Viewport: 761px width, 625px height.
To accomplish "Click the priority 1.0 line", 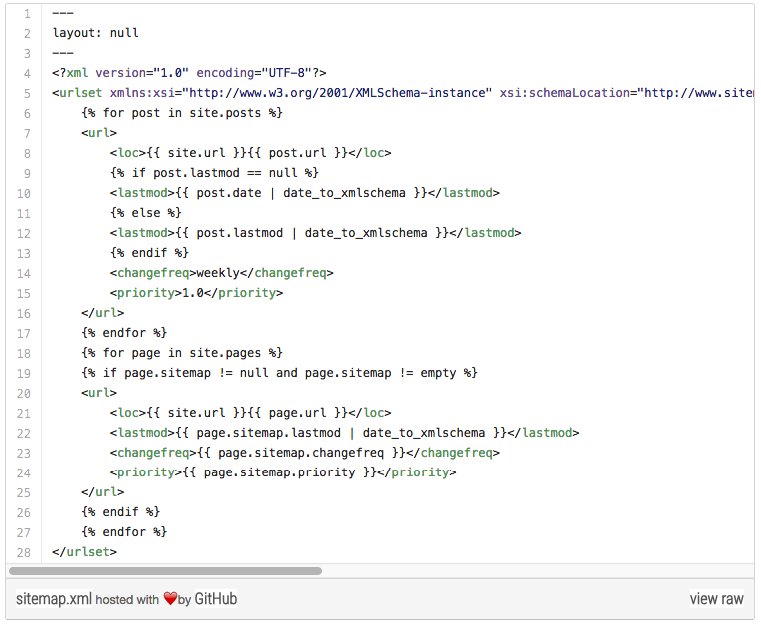I will point(196,293).
